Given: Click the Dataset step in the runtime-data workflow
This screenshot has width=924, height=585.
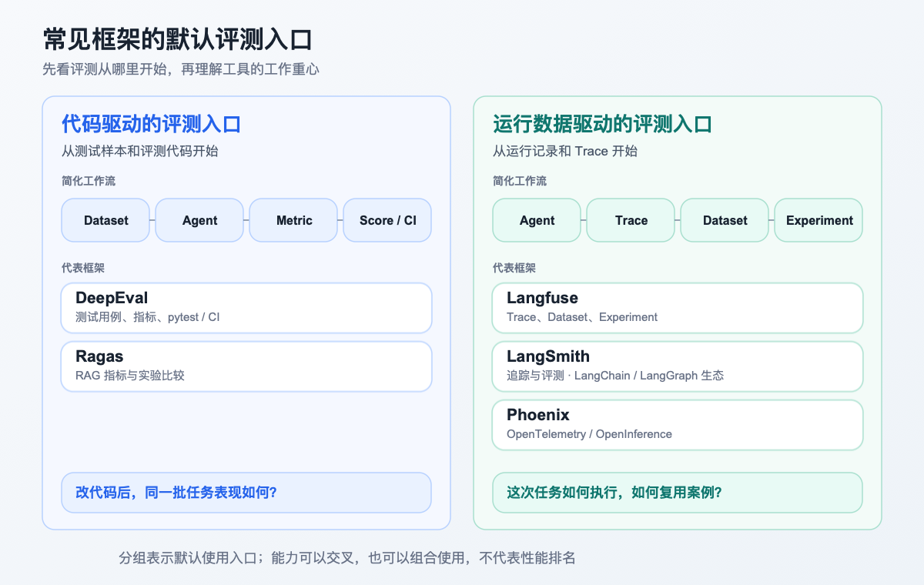Looking at the screenshot, I should coord(725,220).
